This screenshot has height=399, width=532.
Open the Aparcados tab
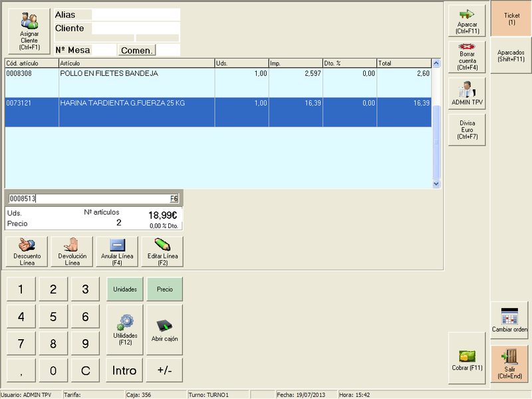pyautogui.click(x=511, y=55)
